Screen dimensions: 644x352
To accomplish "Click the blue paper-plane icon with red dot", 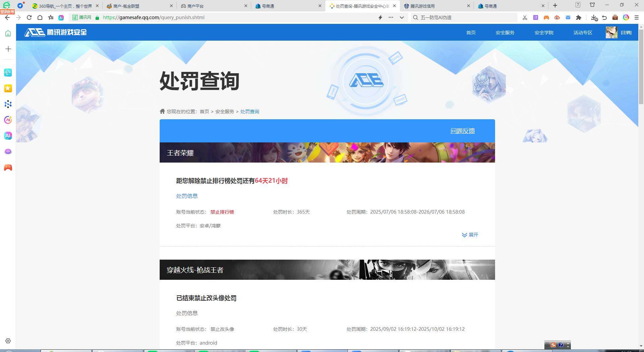I will click(20, 5).
